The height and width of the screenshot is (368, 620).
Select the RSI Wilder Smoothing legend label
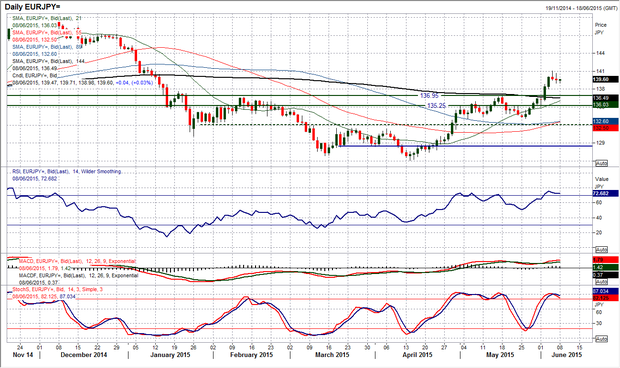pyautogui.click(x=66, y=172)
